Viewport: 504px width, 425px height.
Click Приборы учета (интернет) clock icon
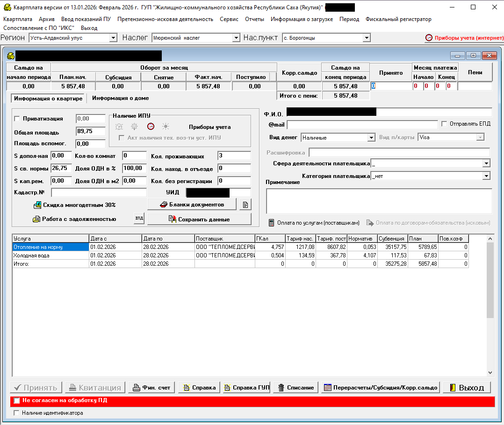point(429,38)
